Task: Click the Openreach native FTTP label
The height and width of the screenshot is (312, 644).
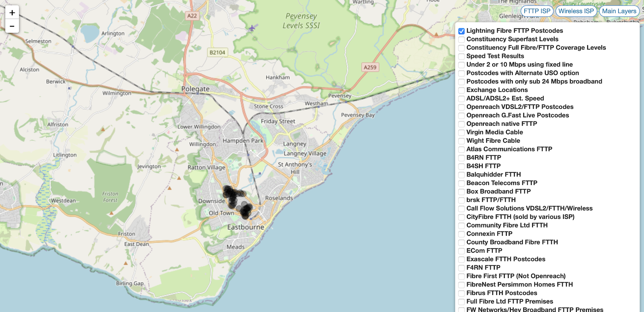Action: tap(502, 124)
